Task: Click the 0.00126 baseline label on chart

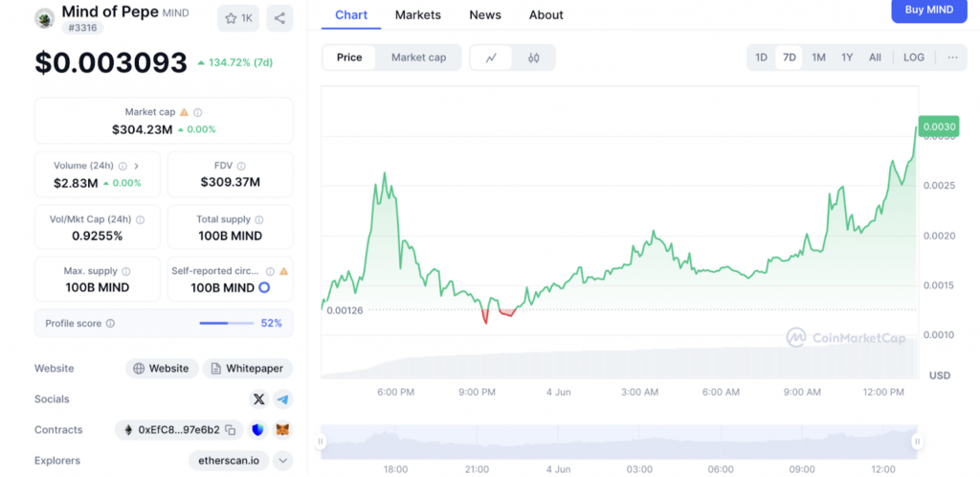Action: coord(345,310)
